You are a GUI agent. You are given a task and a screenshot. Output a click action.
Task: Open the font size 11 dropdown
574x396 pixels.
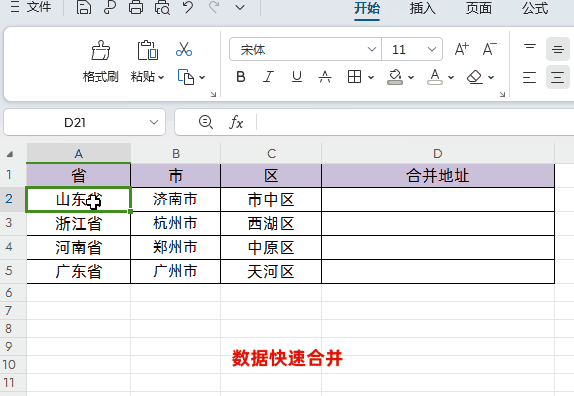432,49
